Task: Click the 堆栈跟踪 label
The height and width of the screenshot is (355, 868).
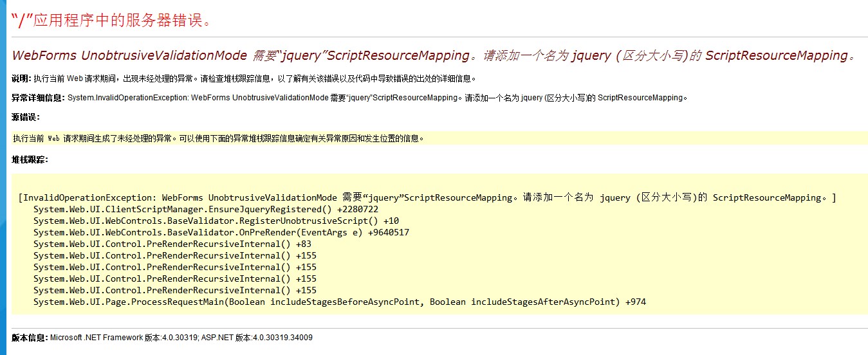Action: tap(30, 159)
